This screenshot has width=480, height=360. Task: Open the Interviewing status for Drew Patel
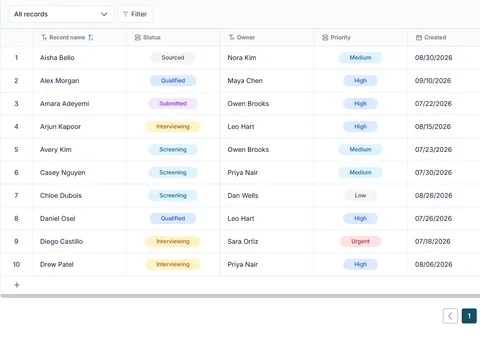coord(173,265)
